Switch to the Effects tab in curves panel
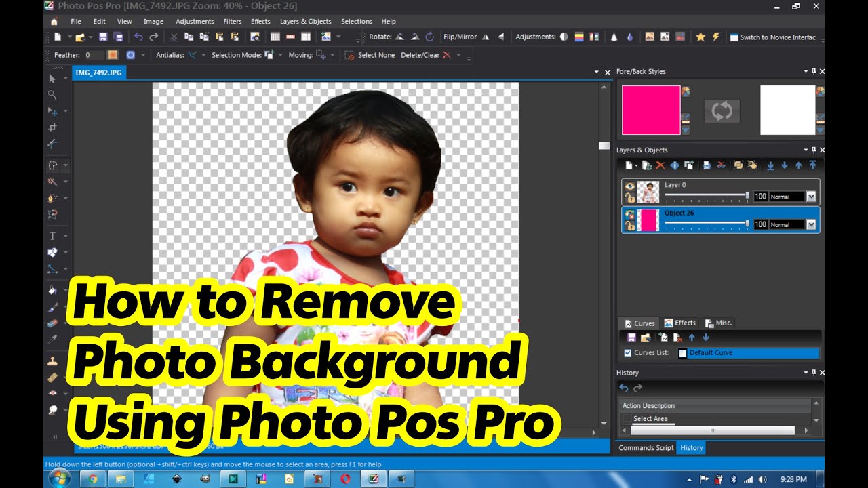This screenshot has width=868, height=488. pyautogui.click(x=680, y=323)
